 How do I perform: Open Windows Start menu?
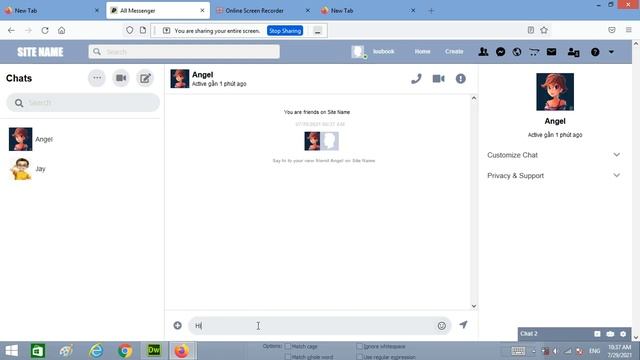point(11,351)
